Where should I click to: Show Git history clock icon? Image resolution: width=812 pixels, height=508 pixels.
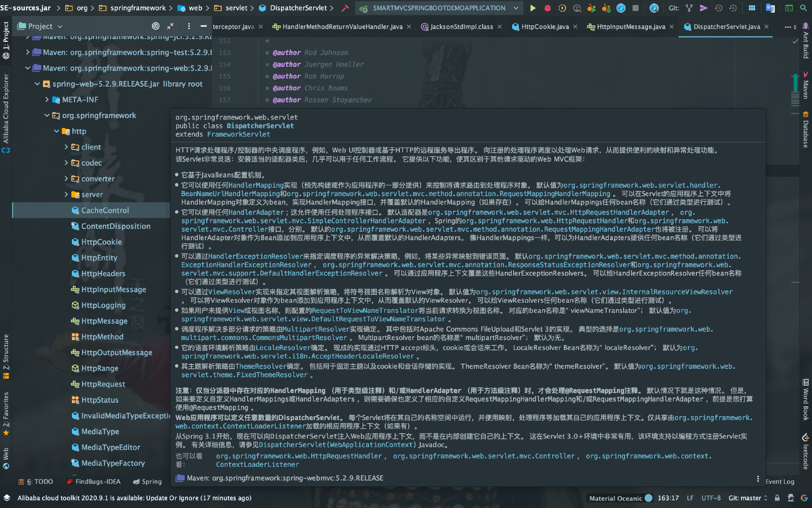(x=718, y=8)
